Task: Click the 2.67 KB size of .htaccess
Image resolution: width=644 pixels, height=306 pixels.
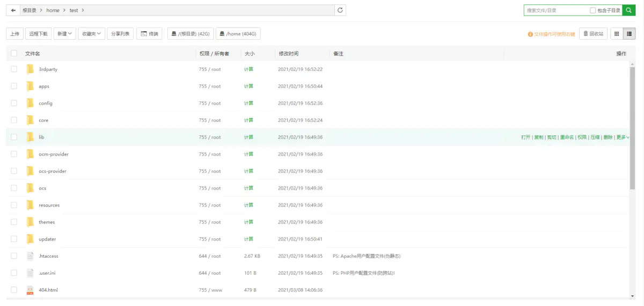Action: pyautogui.click(x=252, y=256)
